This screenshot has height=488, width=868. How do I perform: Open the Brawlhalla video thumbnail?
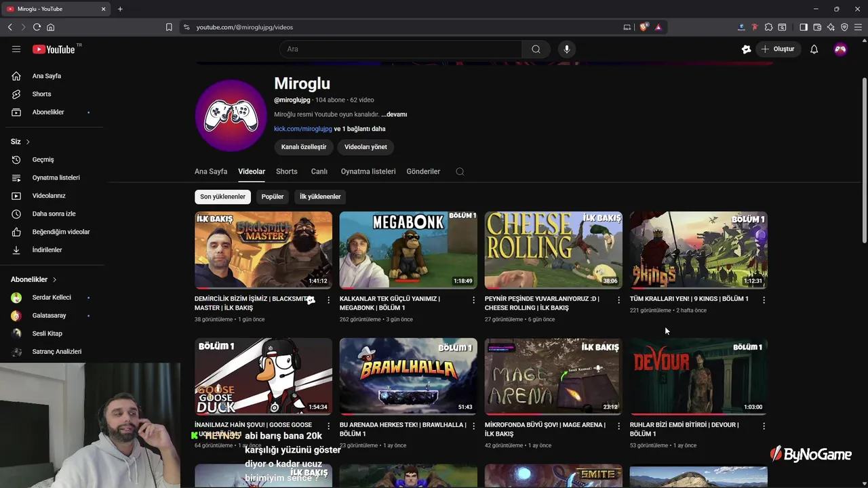pos(408,376)
